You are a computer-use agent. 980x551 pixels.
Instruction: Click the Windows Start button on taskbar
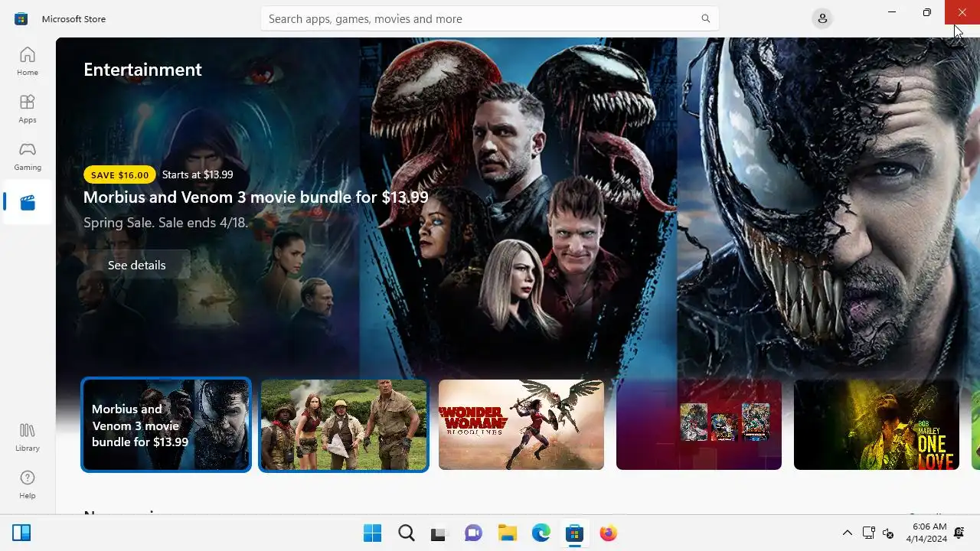pyautogui.click(x=372, y=533)
